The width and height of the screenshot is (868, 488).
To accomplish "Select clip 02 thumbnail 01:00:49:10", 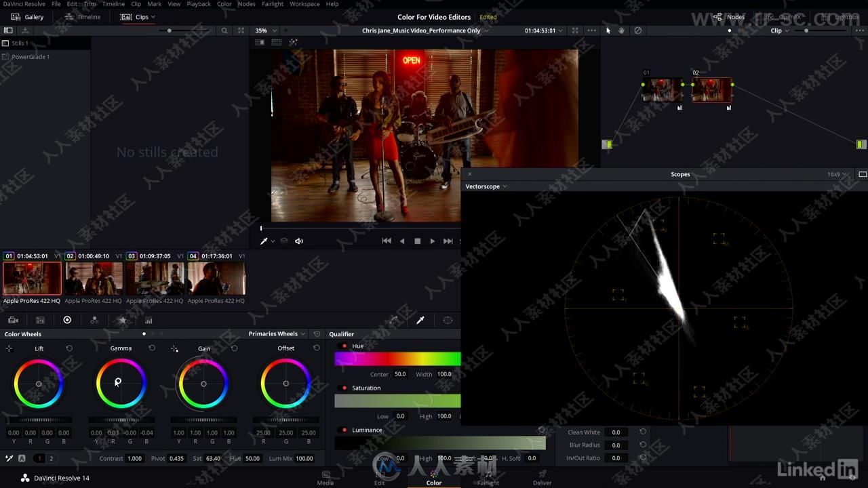I will click(94, 278).
